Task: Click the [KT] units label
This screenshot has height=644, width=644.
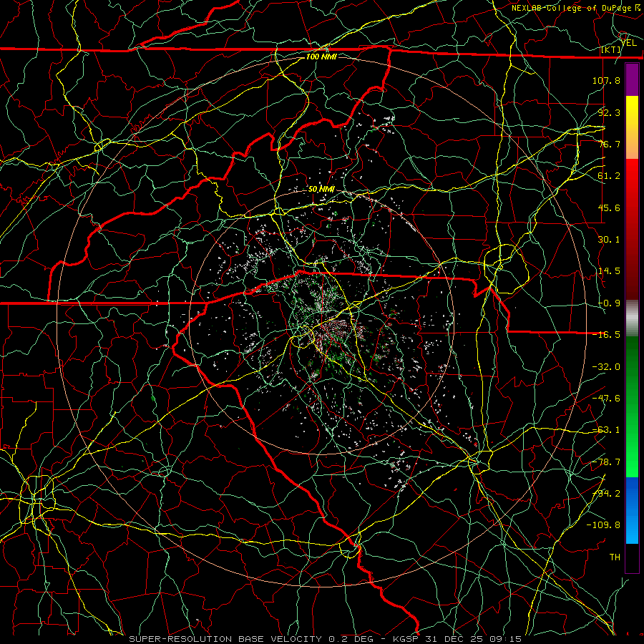Action: click(611, 49)
